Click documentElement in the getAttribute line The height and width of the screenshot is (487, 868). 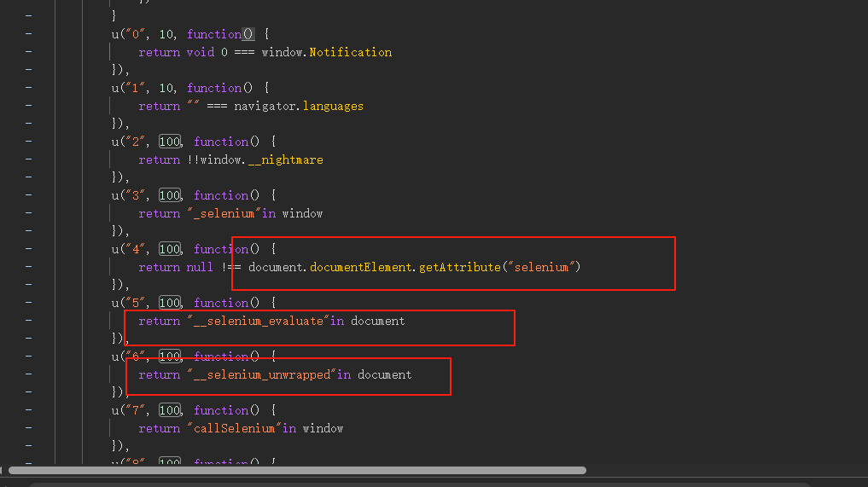click(x=361, y=267)
